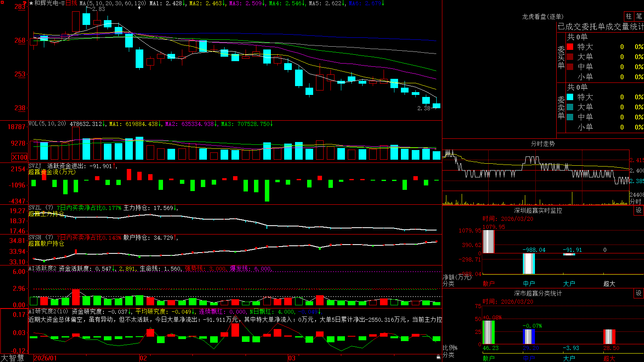Switch the 龙虎看盘 view to 笔 mode

coord(639,16)
